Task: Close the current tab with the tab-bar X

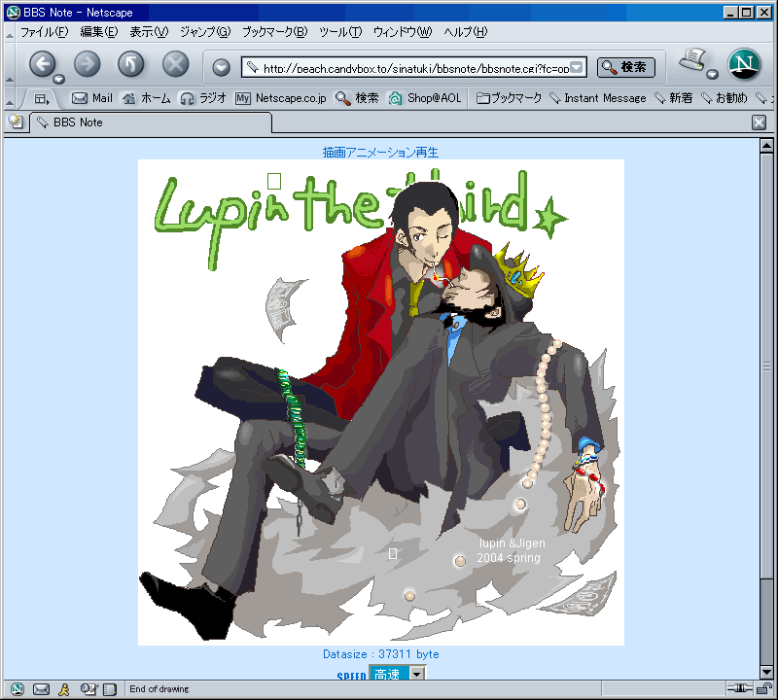Action: (759, 122)
